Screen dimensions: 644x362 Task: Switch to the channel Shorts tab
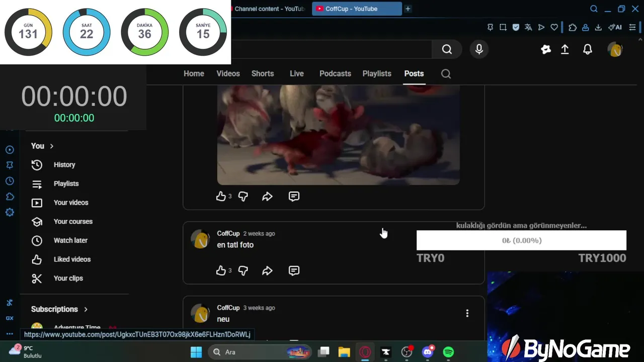[263, 73]
